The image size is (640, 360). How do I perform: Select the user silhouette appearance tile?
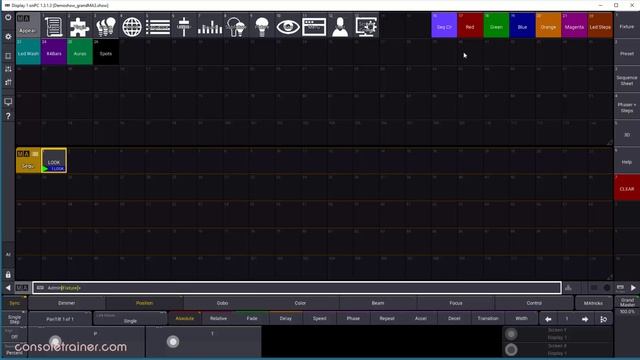340,27
